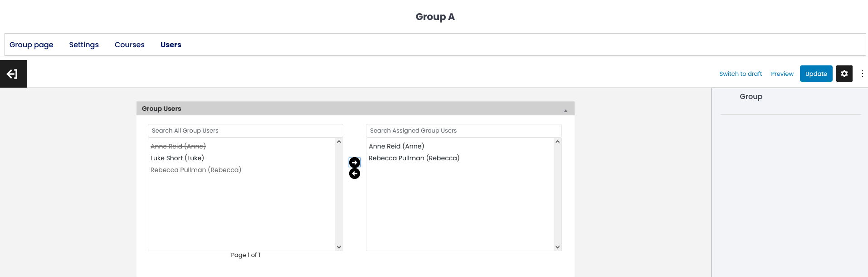Collapse the Group Users panel
Screen dimensions: 868x277
(x=566, y=110)
